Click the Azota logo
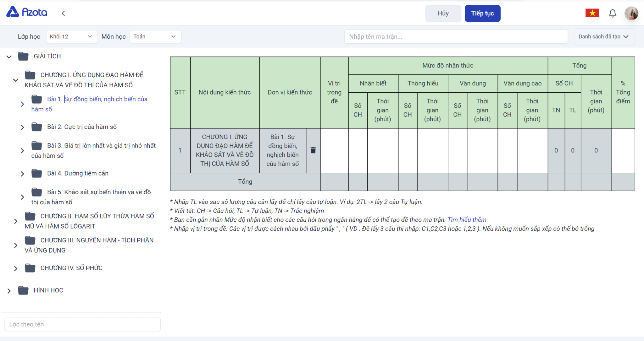 point(27,13)
